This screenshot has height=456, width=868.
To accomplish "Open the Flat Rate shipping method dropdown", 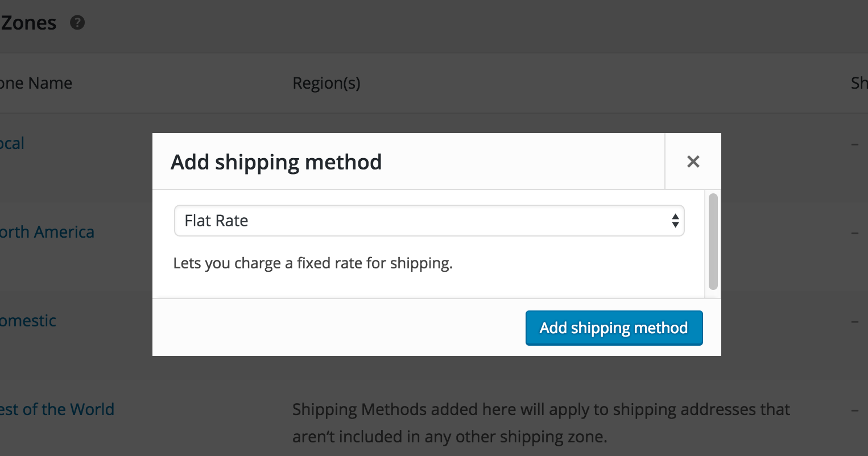I will pyautogui.click(x=429, y=221).
